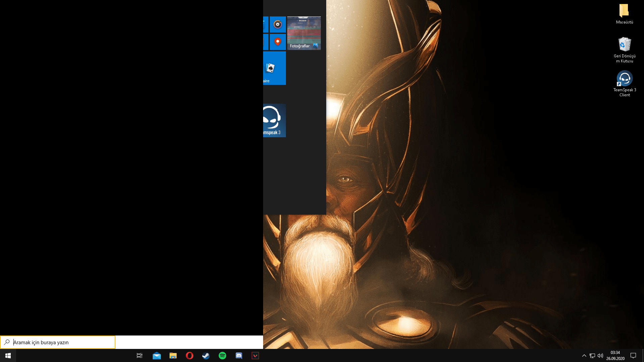644x362 pixels.
Task: Open Valorant from the taskbar
Action: tap(255, 355)
